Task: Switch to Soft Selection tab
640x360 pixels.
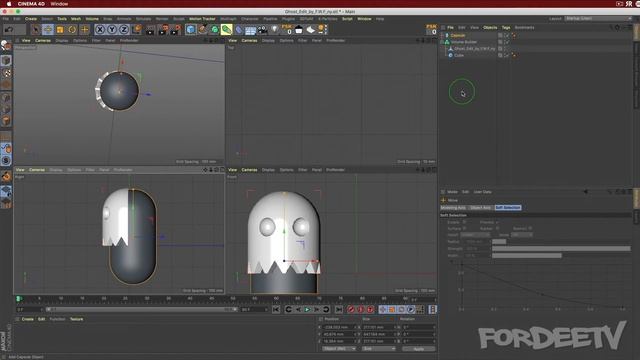Action: 508,208
